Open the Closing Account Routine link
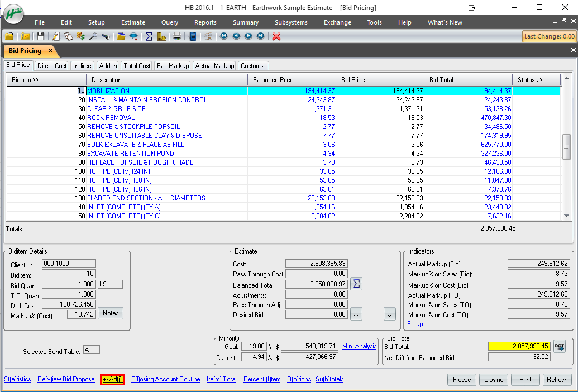578x392 pixels. pyautogui.click(x=165, y=379)
